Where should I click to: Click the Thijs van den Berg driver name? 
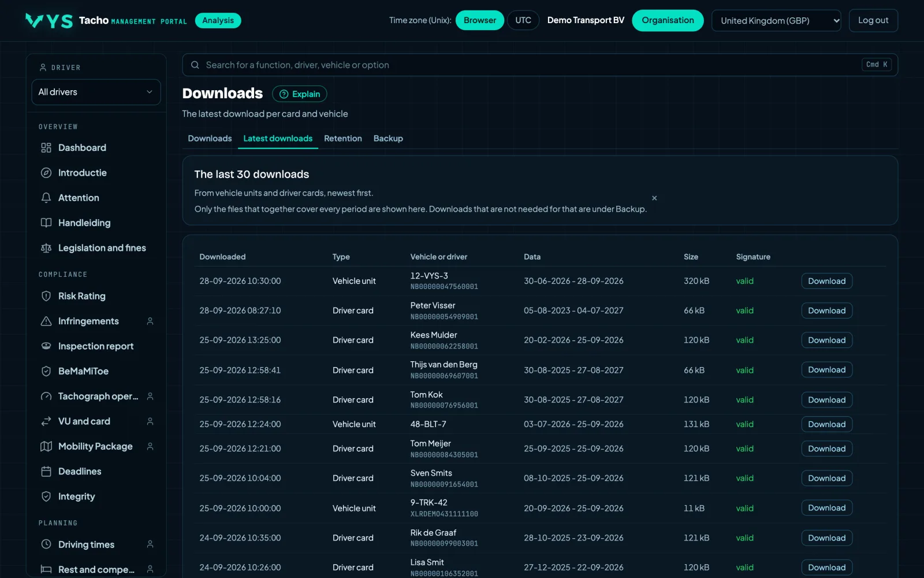click(444, 365)
